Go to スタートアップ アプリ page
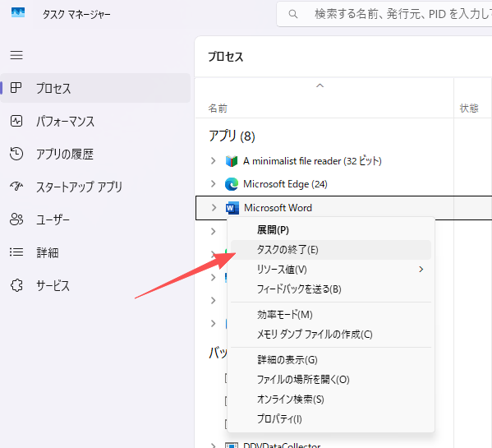 tap(95, 187)
